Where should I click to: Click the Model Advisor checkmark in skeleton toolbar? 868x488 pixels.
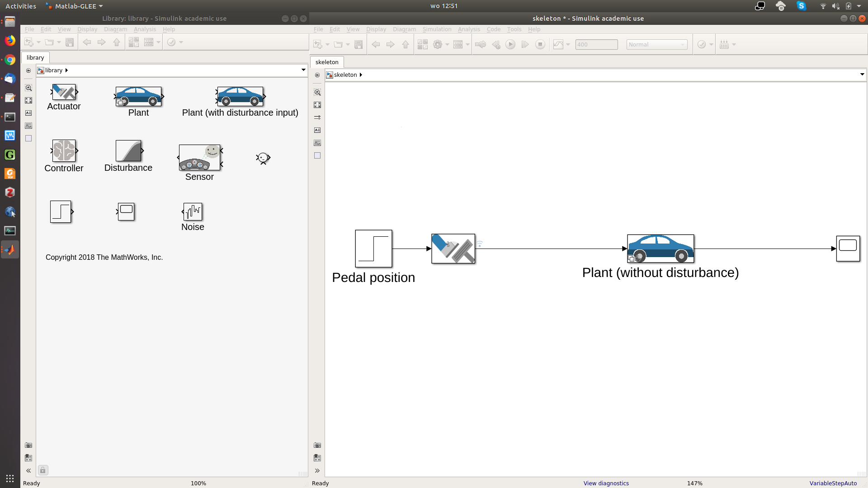pyautogui.click(x=702, y=44)
